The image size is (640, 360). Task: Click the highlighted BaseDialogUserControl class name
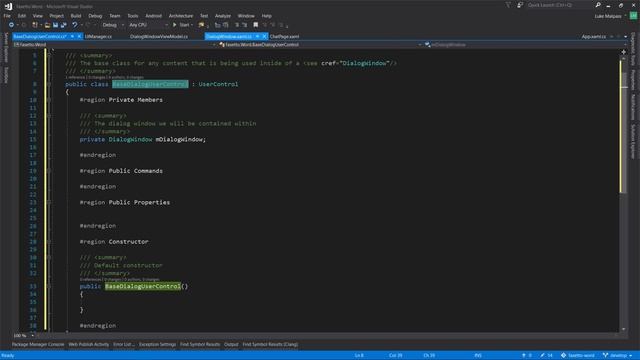click(150, 84)
